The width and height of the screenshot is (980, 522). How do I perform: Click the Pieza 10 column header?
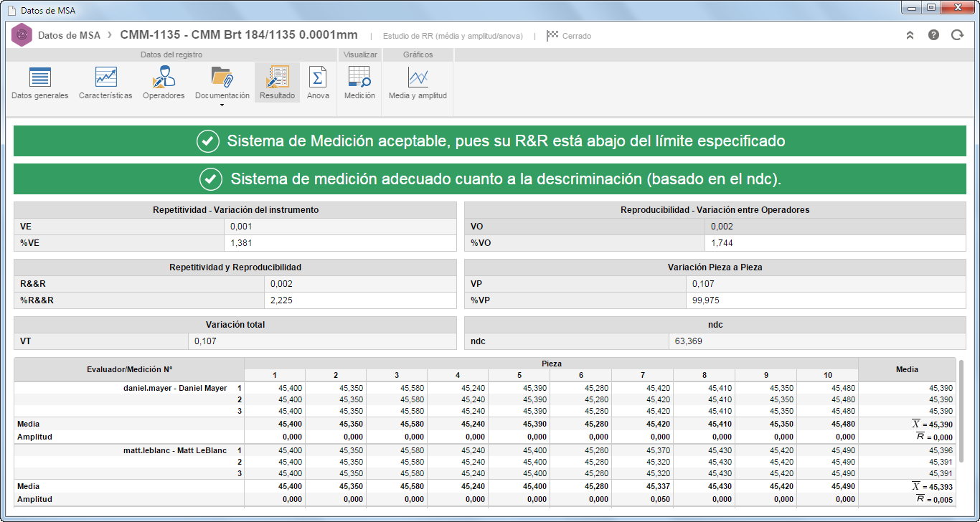tap(828, 376)
